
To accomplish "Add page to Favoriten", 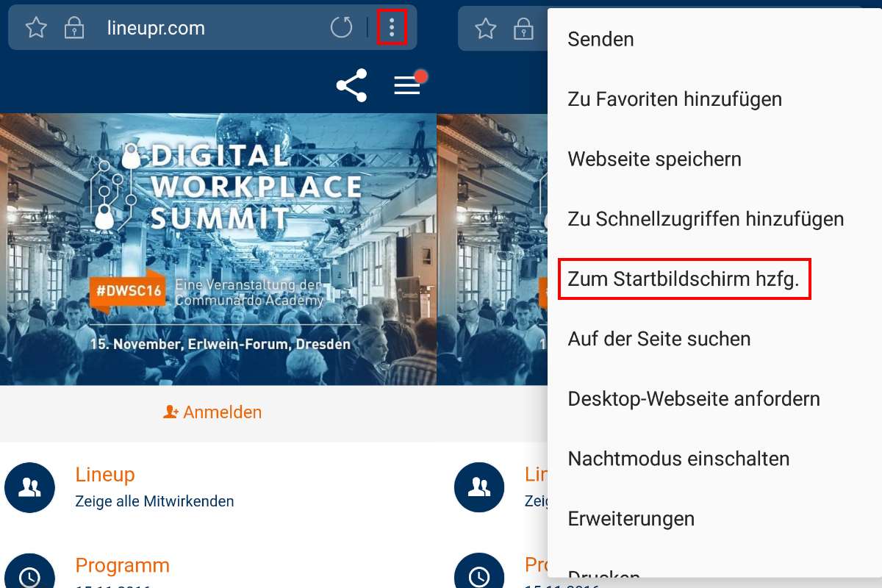I will coord(675,98).
